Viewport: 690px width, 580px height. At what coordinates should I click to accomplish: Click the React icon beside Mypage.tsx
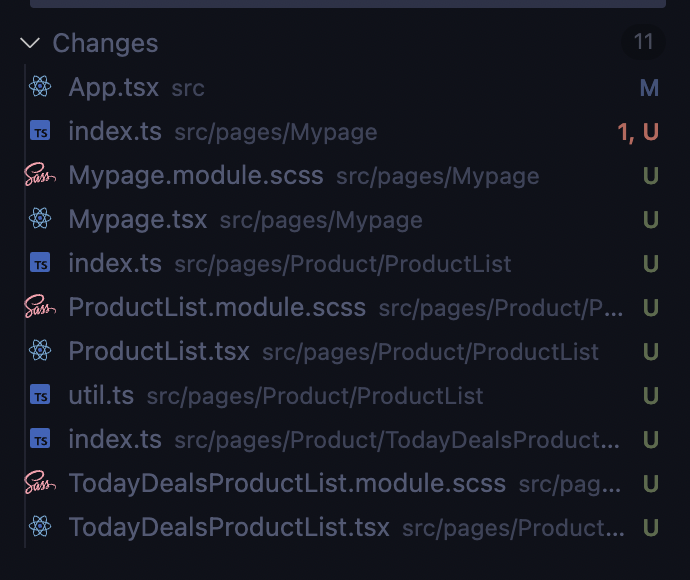(x=40, y=219)
